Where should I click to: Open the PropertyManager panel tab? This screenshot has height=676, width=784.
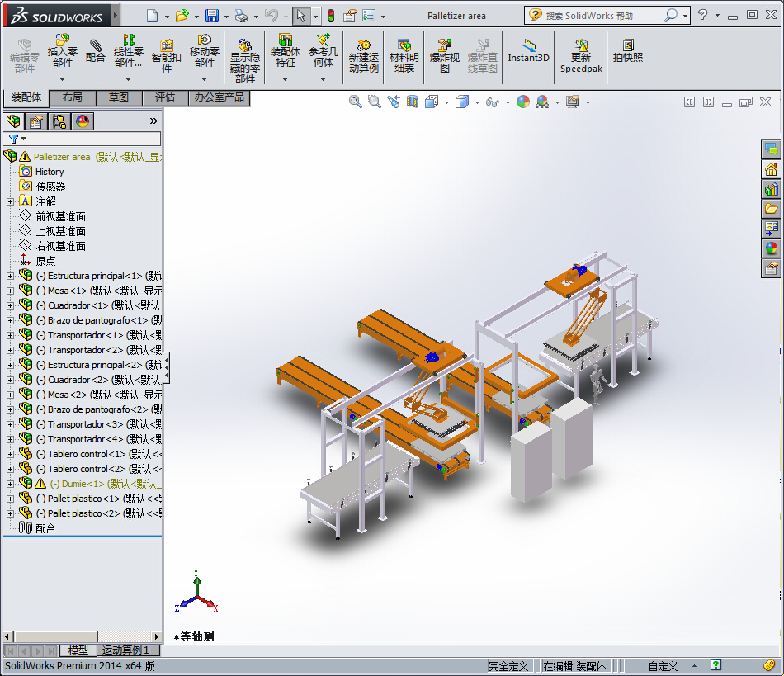click(x=36, y=121)
